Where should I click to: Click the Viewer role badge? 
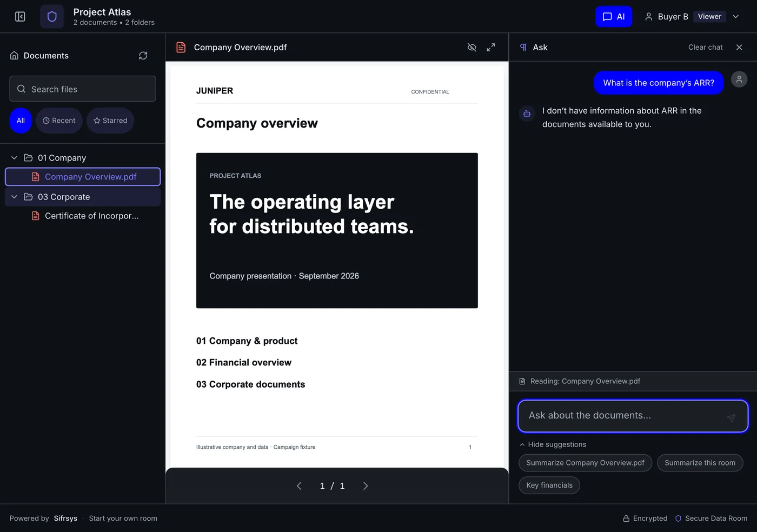point(709,17)
